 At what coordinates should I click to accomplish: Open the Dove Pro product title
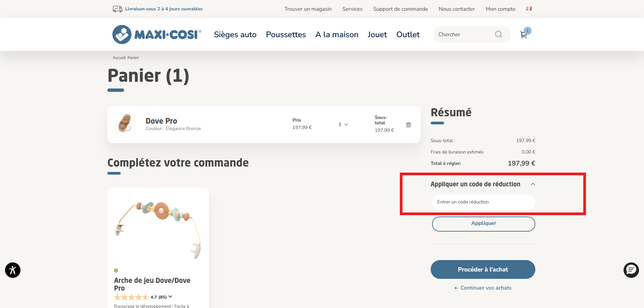[161, 121]
